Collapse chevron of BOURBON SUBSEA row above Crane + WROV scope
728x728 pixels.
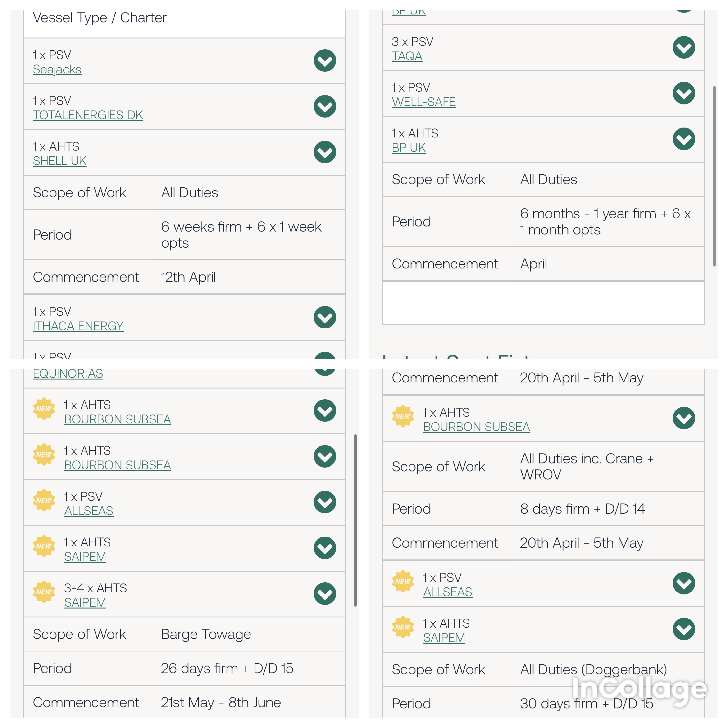click(x=684, y=418)
